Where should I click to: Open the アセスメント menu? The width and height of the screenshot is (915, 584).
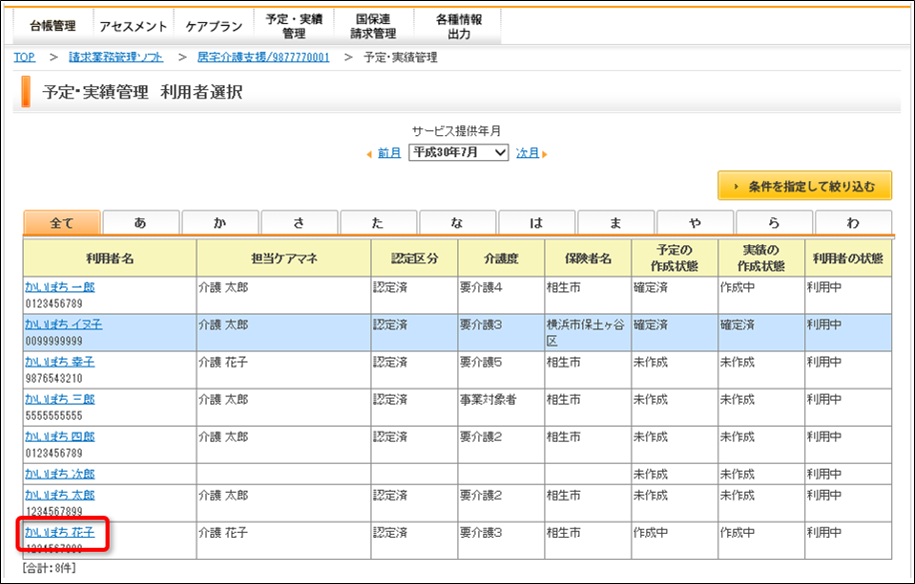133,26
